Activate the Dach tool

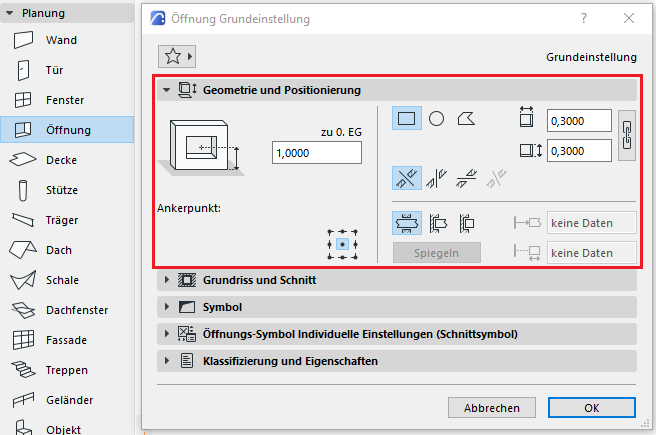[x=60, y=250]
